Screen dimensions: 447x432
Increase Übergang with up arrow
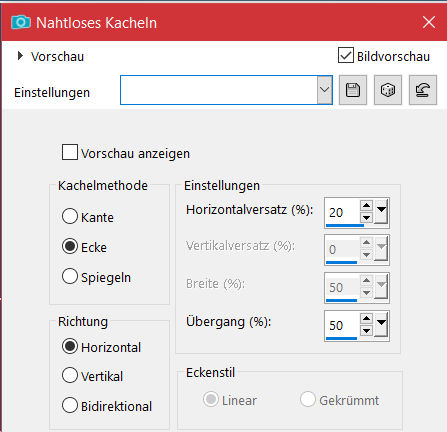pos(366,318)
